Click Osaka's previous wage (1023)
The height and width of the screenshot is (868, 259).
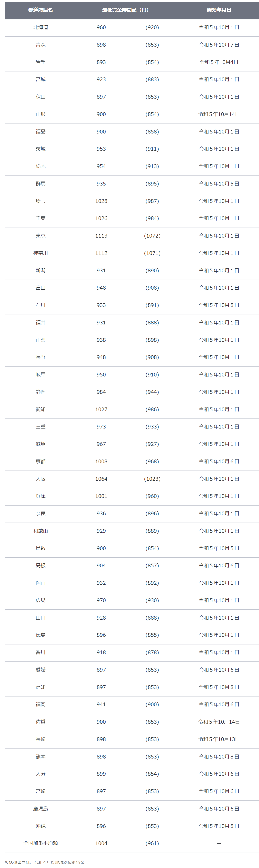pyautogui.click(x=152, y=479)
